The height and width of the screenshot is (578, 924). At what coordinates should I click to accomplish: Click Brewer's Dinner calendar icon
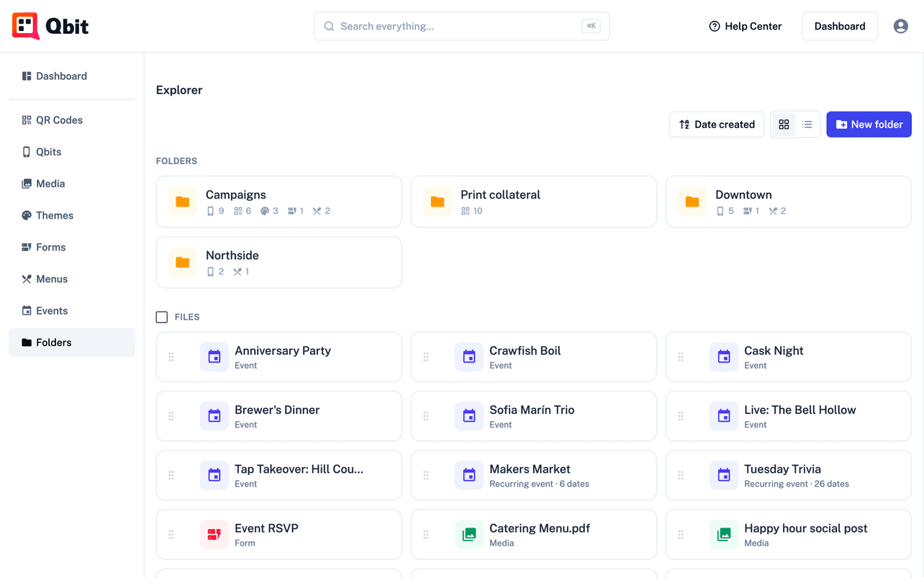214,416
